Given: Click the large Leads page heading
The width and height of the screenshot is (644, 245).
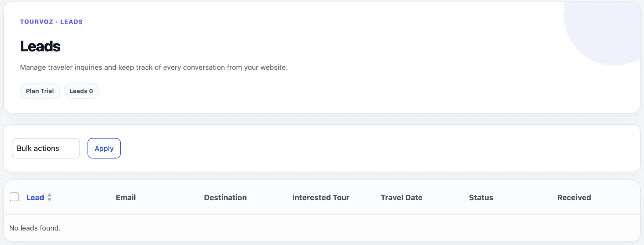Looking at the screenshot, I should (40, 46).
